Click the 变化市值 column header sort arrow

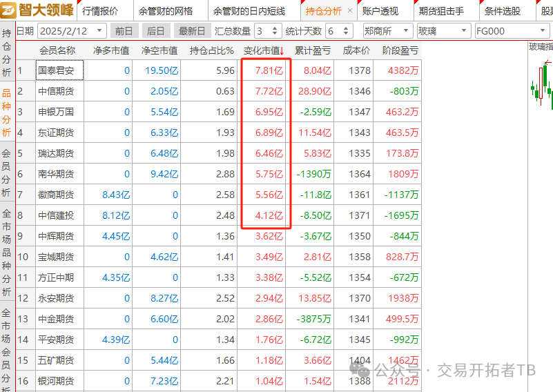click(x=282, y=52)
